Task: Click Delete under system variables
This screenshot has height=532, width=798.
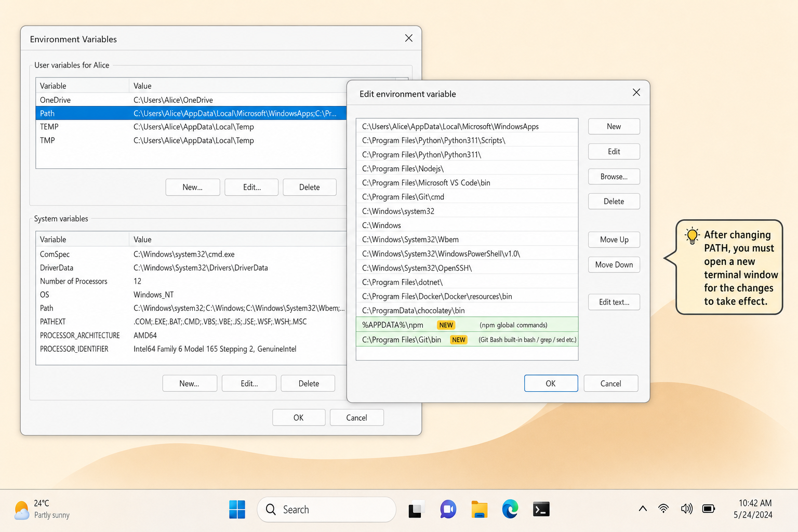Action: (308, 383)
